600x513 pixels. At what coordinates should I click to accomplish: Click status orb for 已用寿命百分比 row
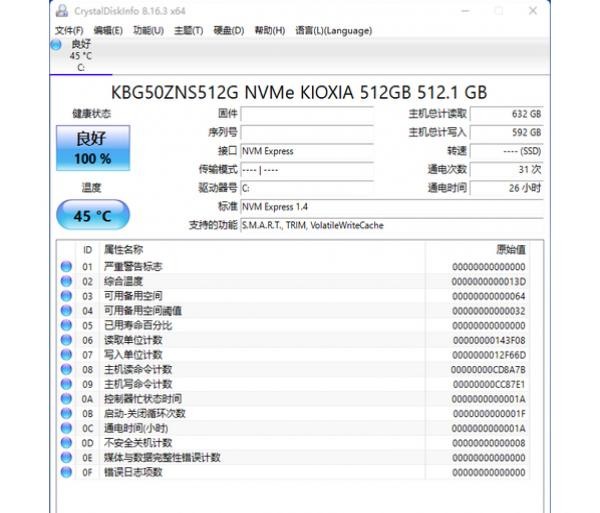tap(67, 326)
